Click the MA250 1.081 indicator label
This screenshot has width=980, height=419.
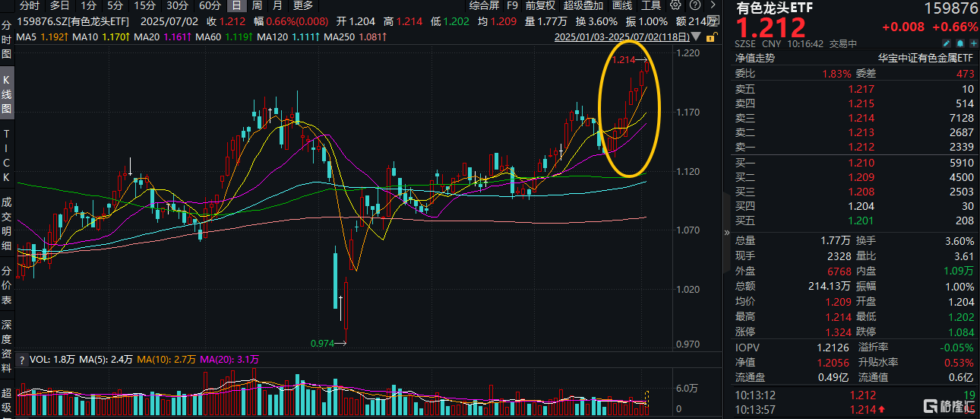355,36
